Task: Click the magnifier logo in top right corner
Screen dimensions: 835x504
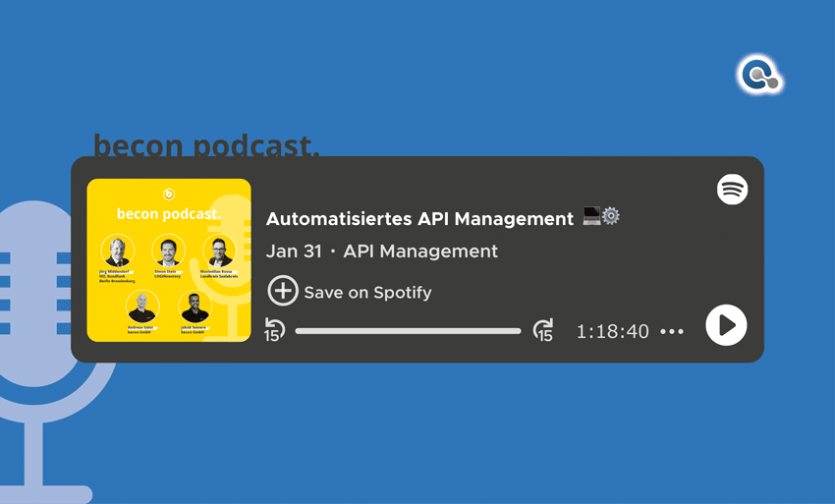Action: (x=758, y=76)
